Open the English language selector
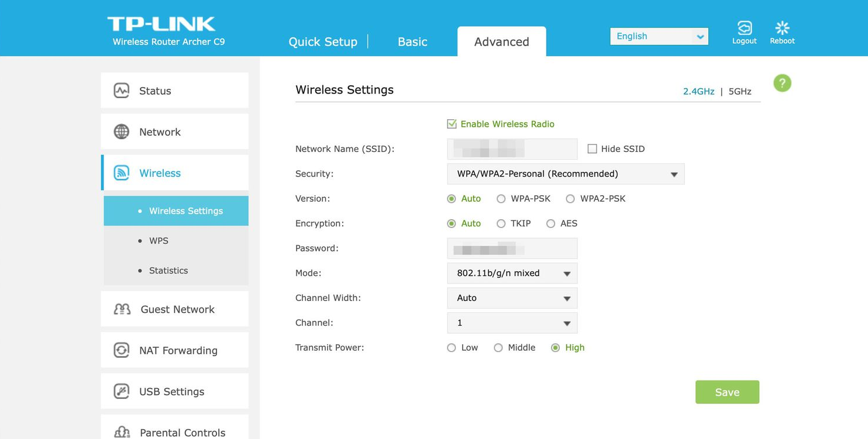Image resolution: width=868 pixels, height=439 pixels. [659, 36]
